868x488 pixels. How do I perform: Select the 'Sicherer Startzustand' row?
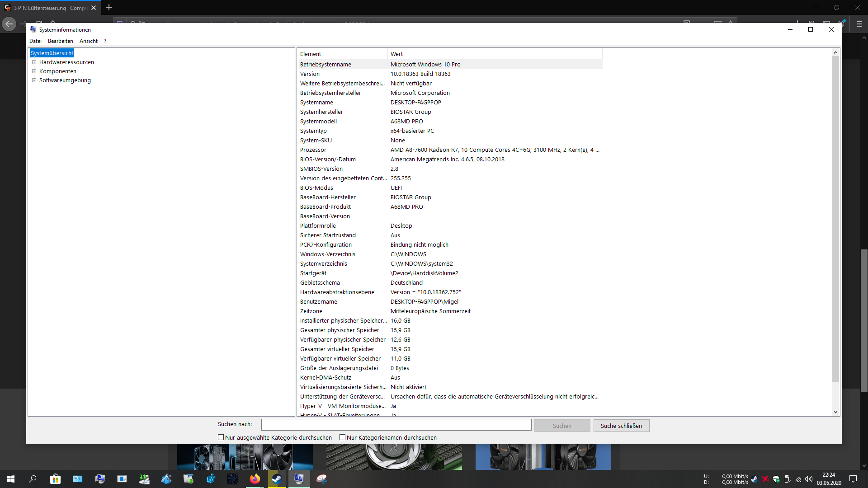click(450, 235)
